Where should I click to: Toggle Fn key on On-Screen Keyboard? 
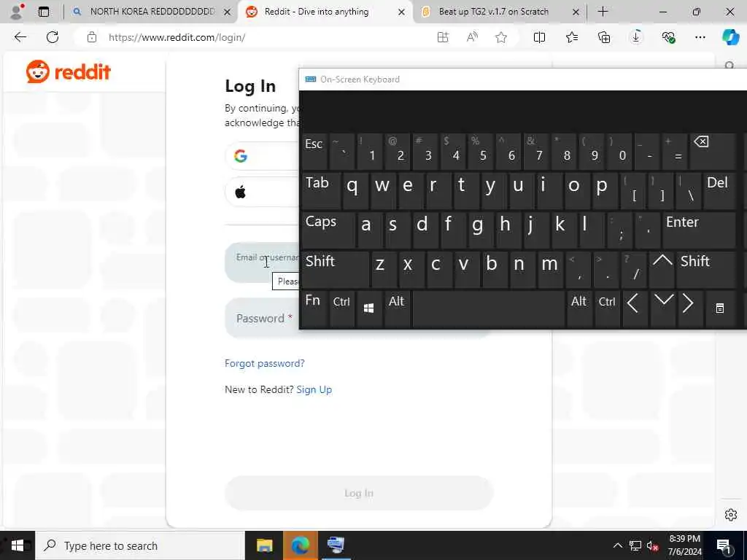(x=314, y=308)
